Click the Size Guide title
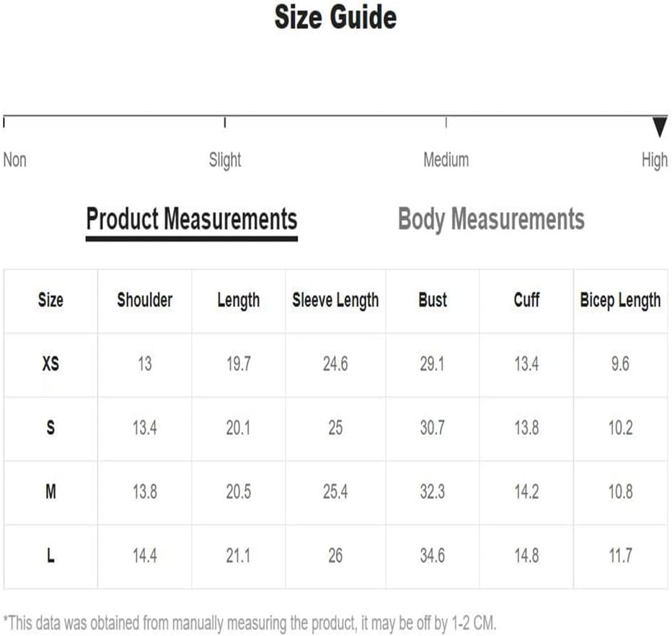 335,17
